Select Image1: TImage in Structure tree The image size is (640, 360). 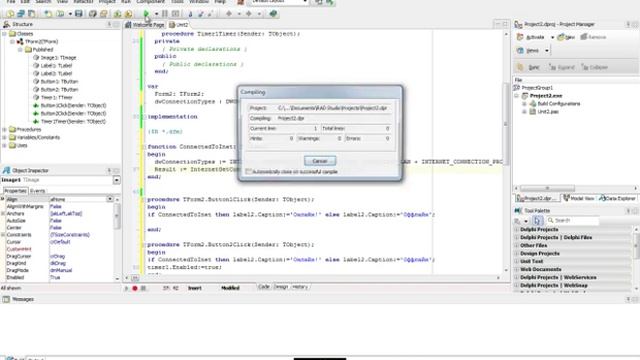(58, 58)
